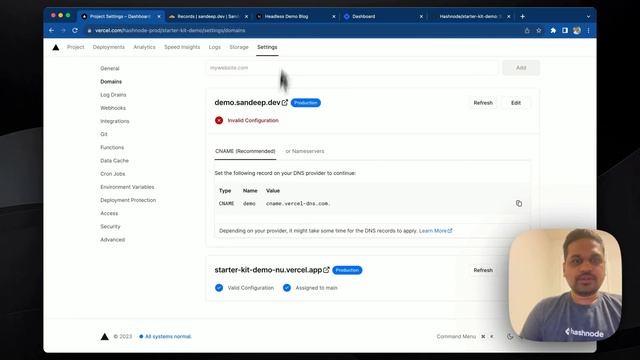Select General in settings sidebar
640x360 pixels.
click(110, 68)
